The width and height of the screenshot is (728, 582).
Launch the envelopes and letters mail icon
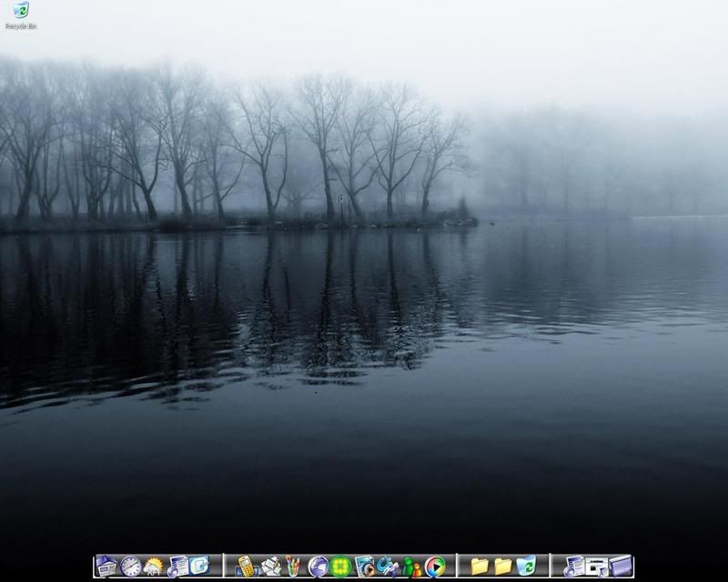click(271, 565)
